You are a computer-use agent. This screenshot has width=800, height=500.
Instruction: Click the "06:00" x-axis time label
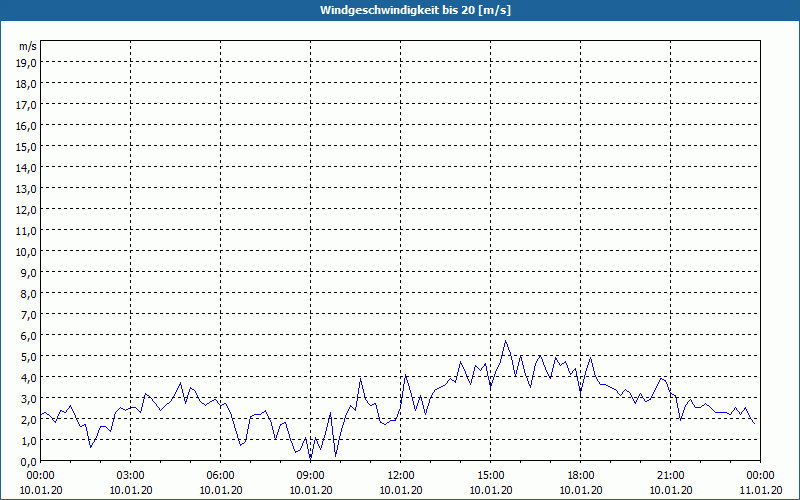220,476
